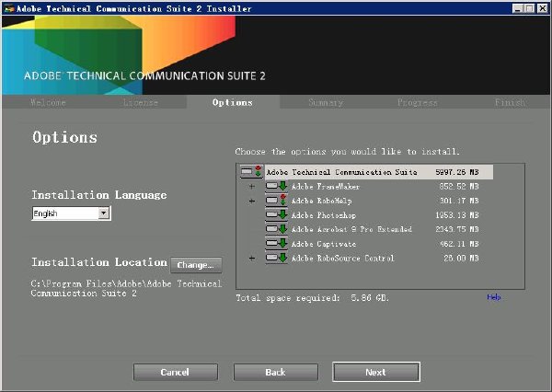The height and width of the screenshot is (392, 552).
Task: Select the Adobe Captivate label
Action: tap(324, 244)
